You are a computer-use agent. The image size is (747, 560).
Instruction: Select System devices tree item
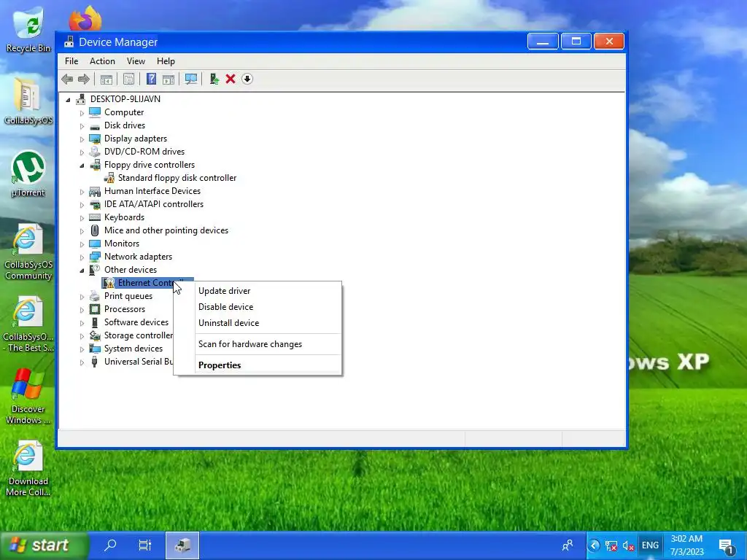[133, 348]
